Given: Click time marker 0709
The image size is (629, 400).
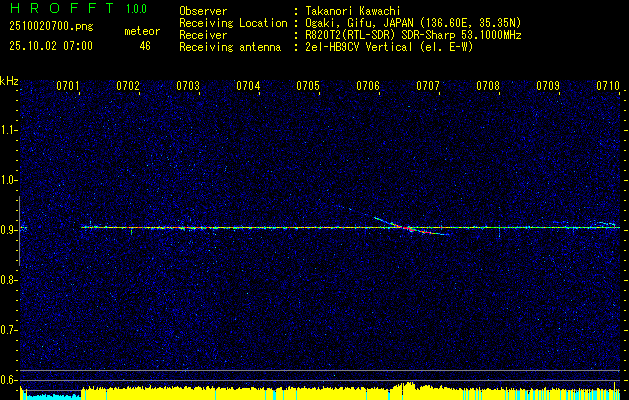Looking at the screenshot, I should pos(548,85).
